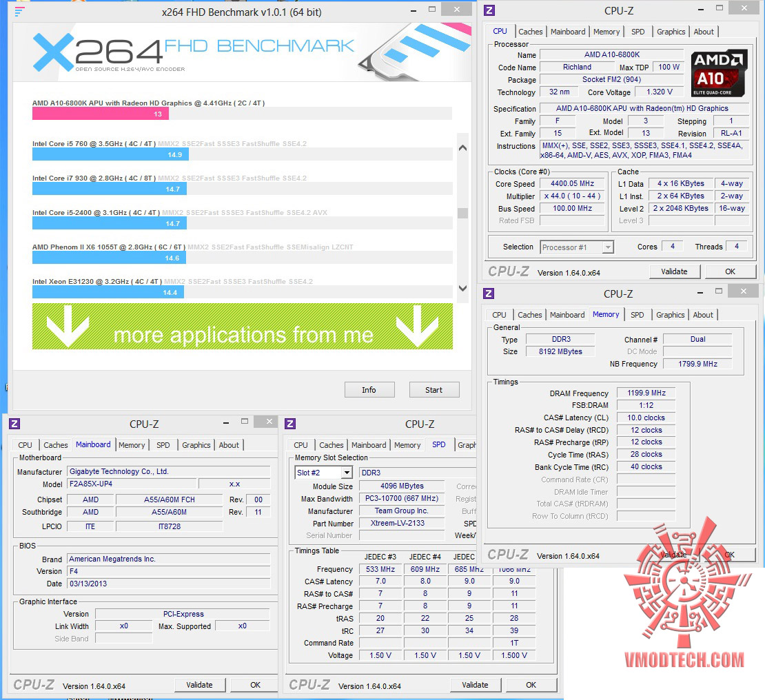The width and height of the screenshot is (765, 700).
Task: Click Validate in the CPU tab window
Action: 674,271
